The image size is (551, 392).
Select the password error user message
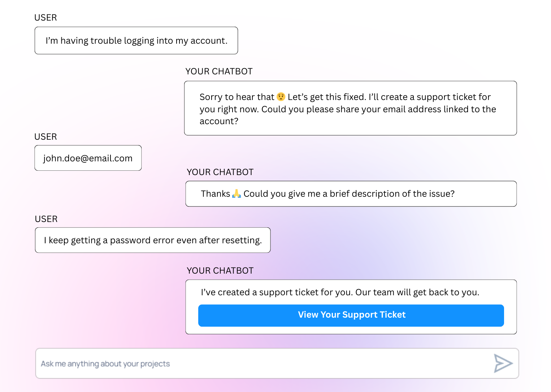(x=153, y=240)
